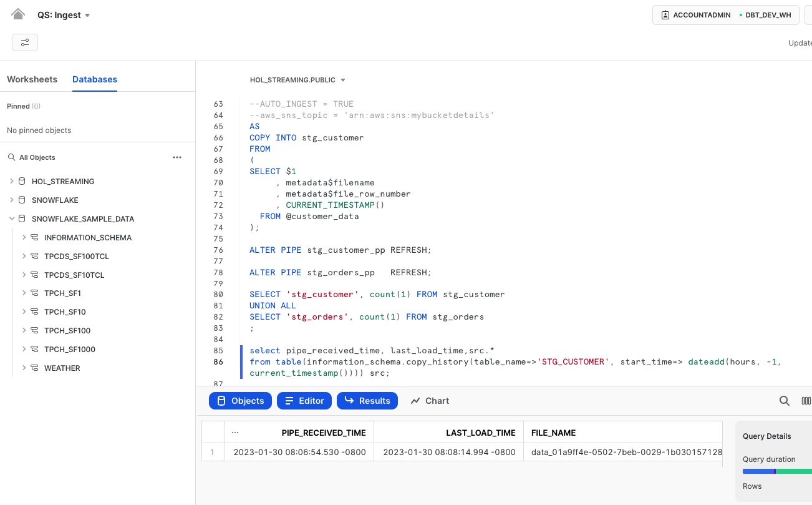
Task: Select the Databases tab
Action: (95, 79)
